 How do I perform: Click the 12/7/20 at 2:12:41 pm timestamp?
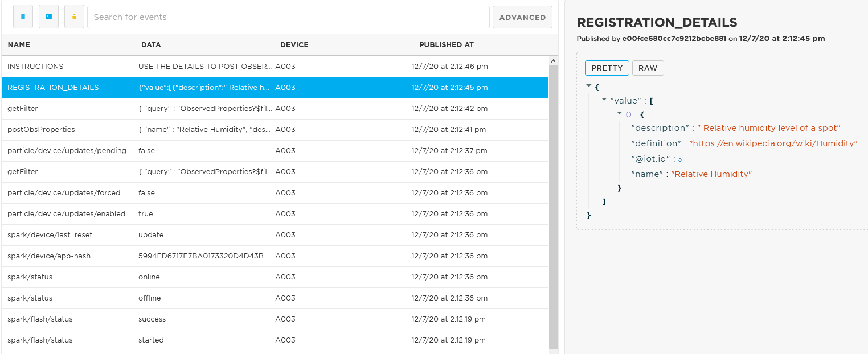(449, 129)
